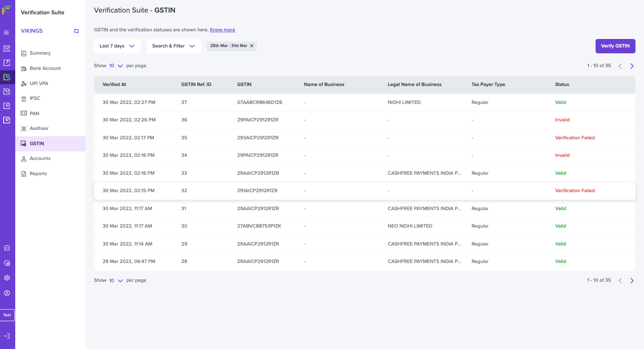Click the person icon beside Accounts

[24, 159]
